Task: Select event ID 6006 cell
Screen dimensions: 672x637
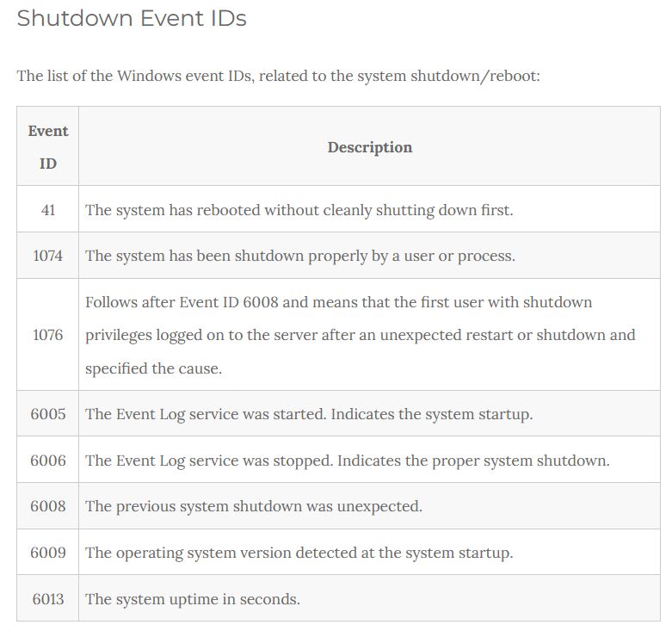Action: (48, 460)
